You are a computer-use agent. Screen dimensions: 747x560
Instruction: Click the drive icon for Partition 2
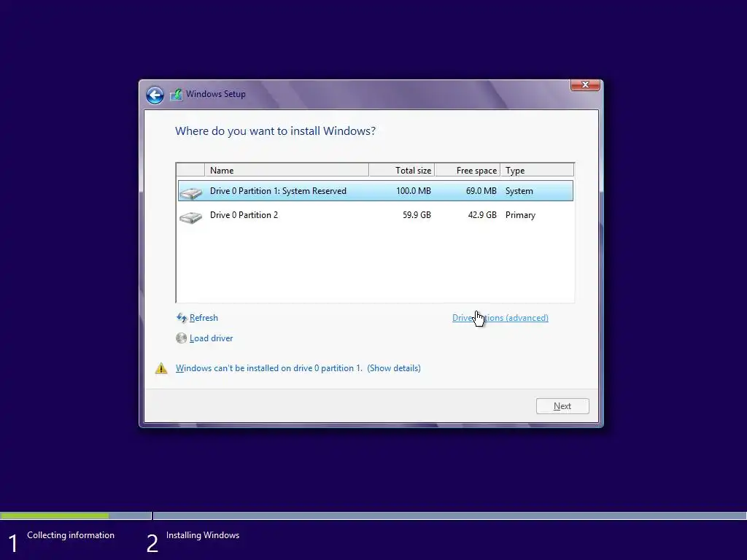(x=190, y=217)
